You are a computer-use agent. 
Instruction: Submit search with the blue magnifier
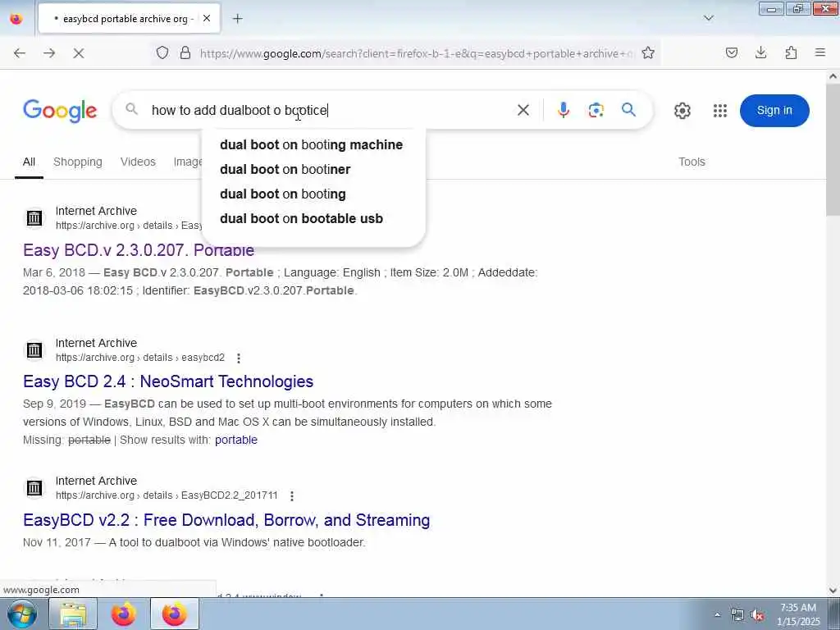(x=629, y=110)
